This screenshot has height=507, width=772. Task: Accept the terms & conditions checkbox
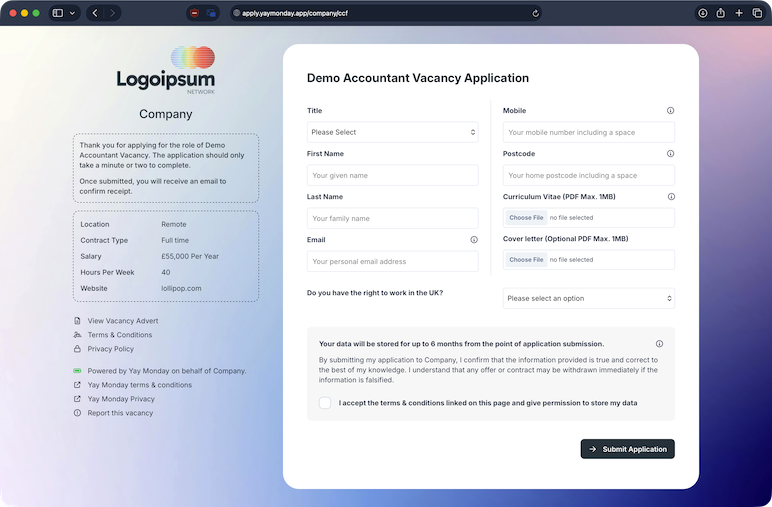325,403
